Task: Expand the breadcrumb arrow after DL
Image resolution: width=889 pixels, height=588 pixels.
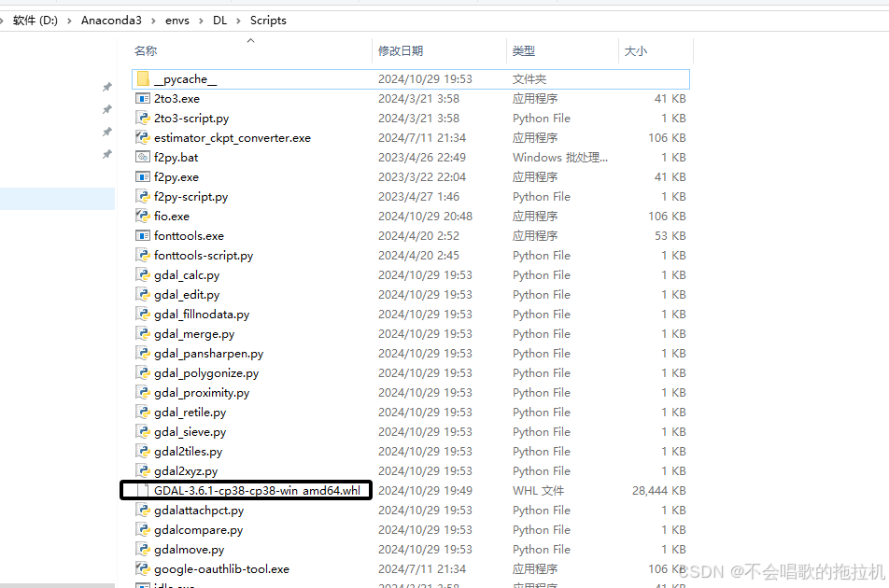Action: click(x=240, y=20)
